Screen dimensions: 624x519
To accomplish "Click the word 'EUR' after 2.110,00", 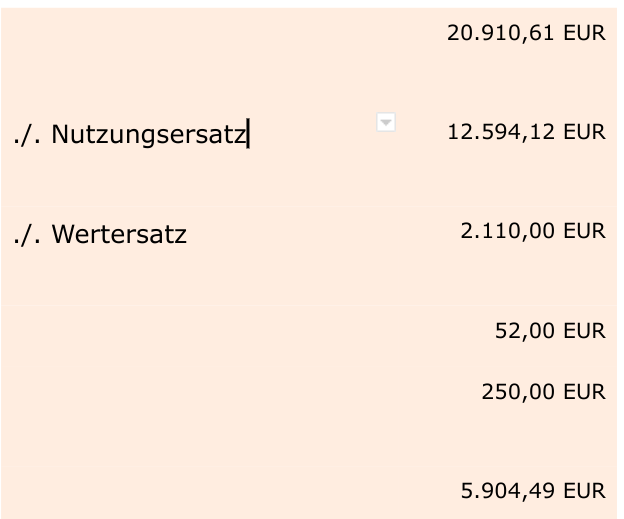I will pos(584,231).
